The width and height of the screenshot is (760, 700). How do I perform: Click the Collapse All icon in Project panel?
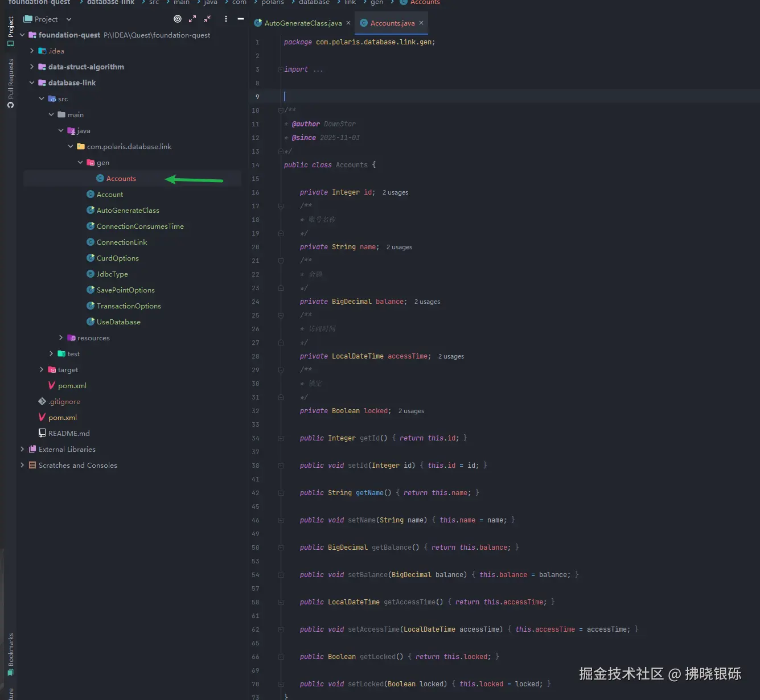tap(207, 19)
